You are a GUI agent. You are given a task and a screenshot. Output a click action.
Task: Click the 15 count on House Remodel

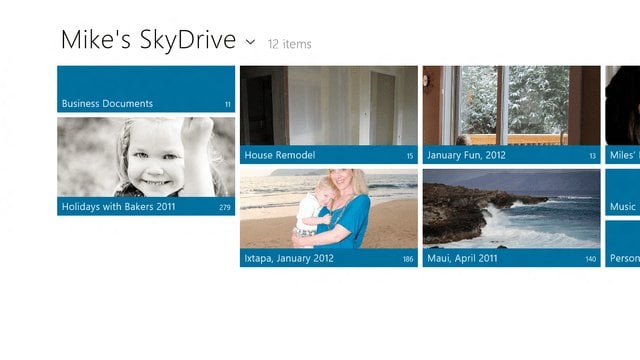(x=410, y=156)
